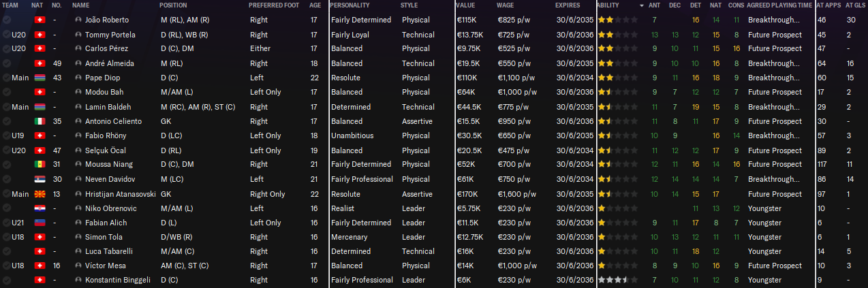
Task: Click the info icon next to Niko Obrenovic
Action: (x=78, y=208)
